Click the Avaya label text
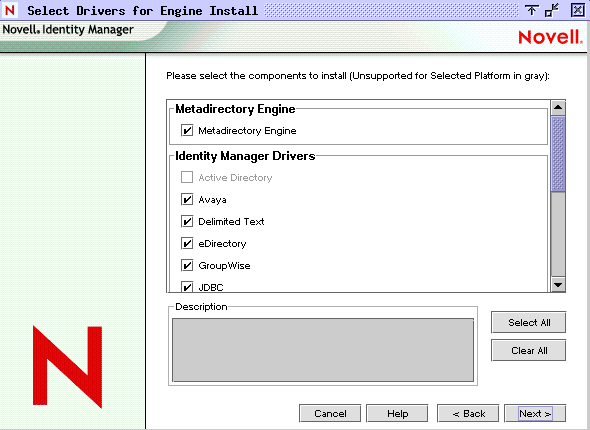Viewport: 590px width, 430px height. tap(212, 200)
